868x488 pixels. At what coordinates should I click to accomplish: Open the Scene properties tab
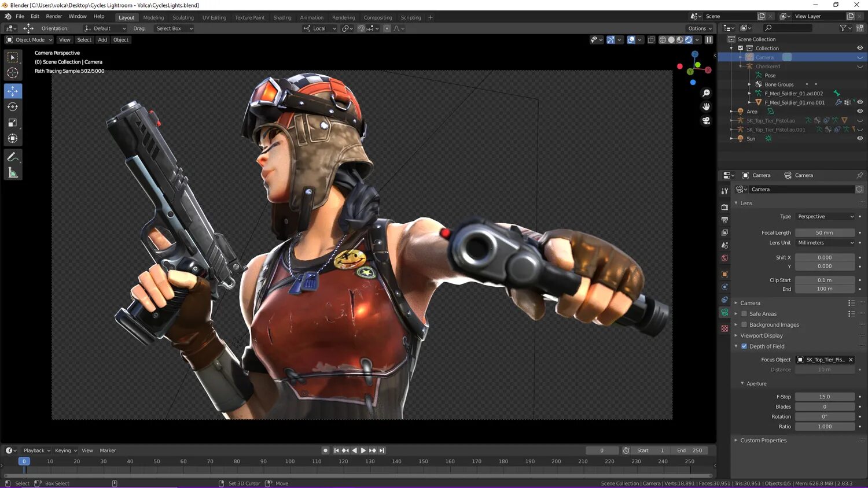724,245
